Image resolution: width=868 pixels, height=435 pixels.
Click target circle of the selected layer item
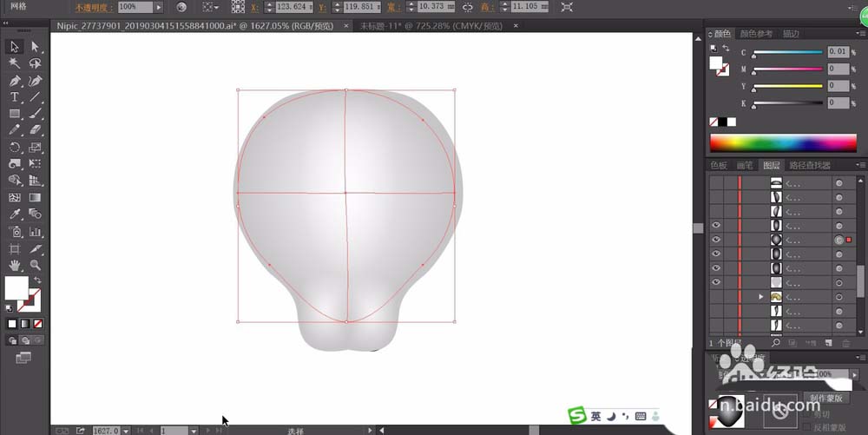tap(839, 240)
